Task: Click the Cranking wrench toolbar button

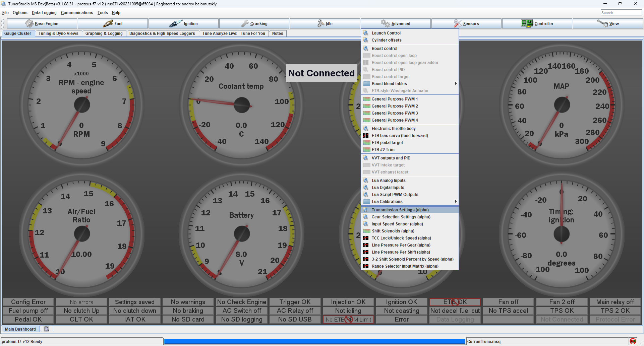Action: pos(254,24)
